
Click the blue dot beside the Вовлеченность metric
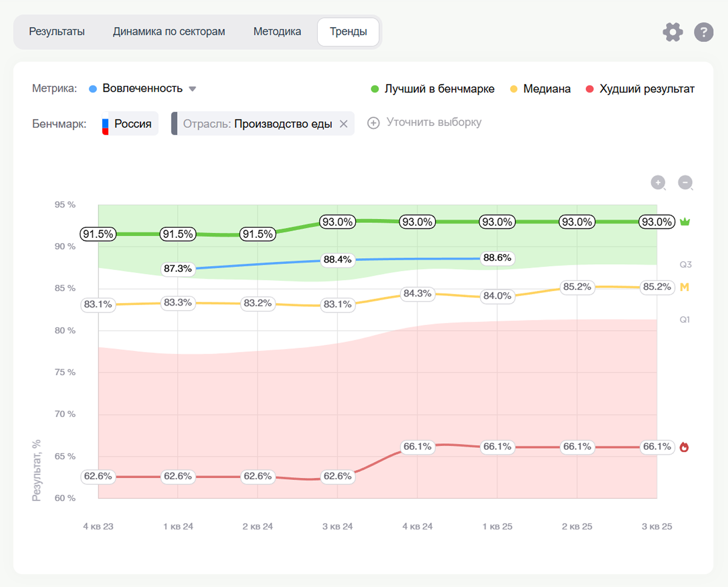tap(93, 89)
